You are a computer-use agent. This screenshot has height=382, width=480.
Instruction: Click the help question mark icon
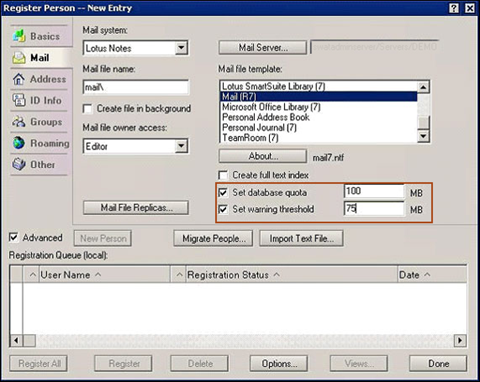pyautogui.click(x=454, y=8)
